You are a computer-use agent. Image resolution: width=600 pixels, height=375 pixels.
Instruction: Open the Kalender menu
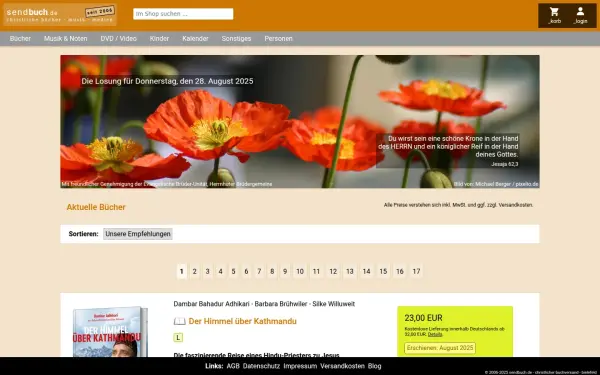pyautogui.click(x=195, y=39)
